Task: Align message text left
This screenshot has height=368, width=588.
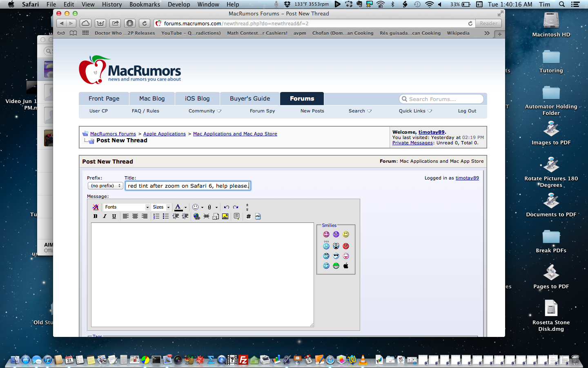Action: 126,216
